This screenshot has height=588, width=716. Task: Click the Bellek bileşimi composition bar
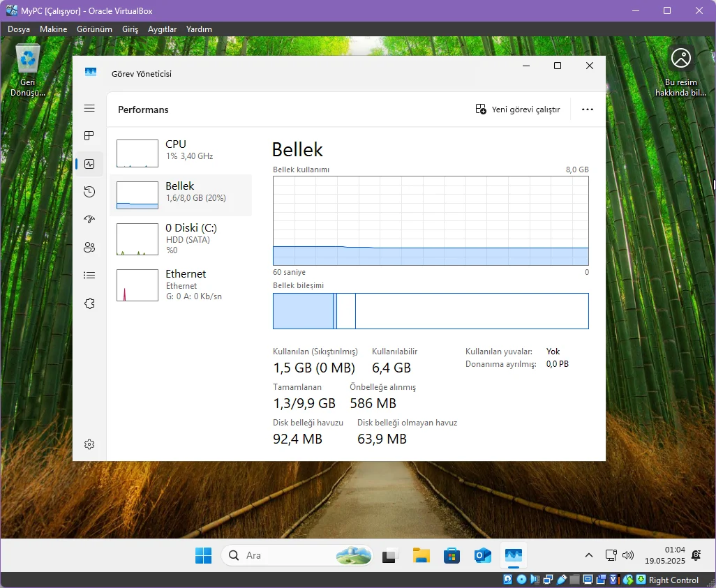[x=431, y=311]
